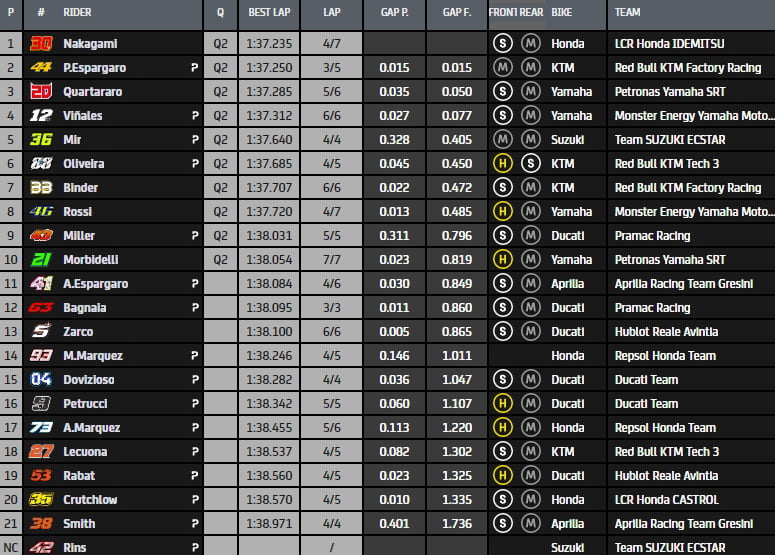Click Morbidelli's green 21 number badge
This screenshot has width=775, height=555.
pos(41,259)
